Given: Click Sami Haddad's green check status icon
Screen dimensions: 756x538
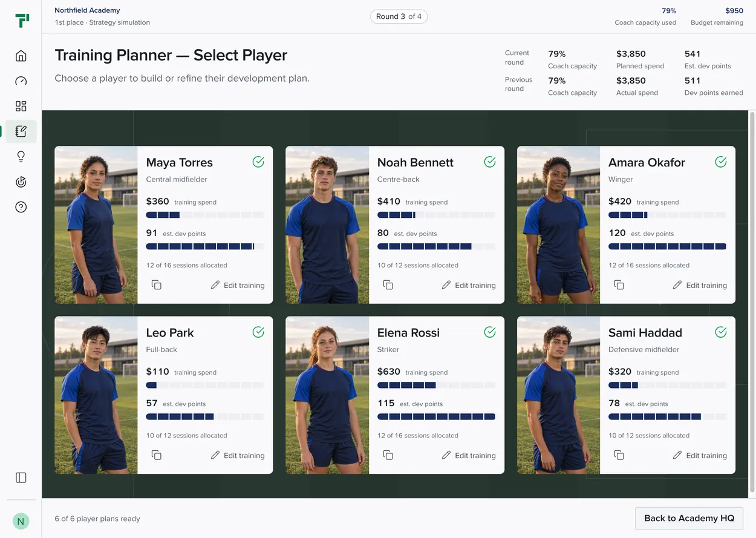Looking at the screenshot, I should pos(721,332).
